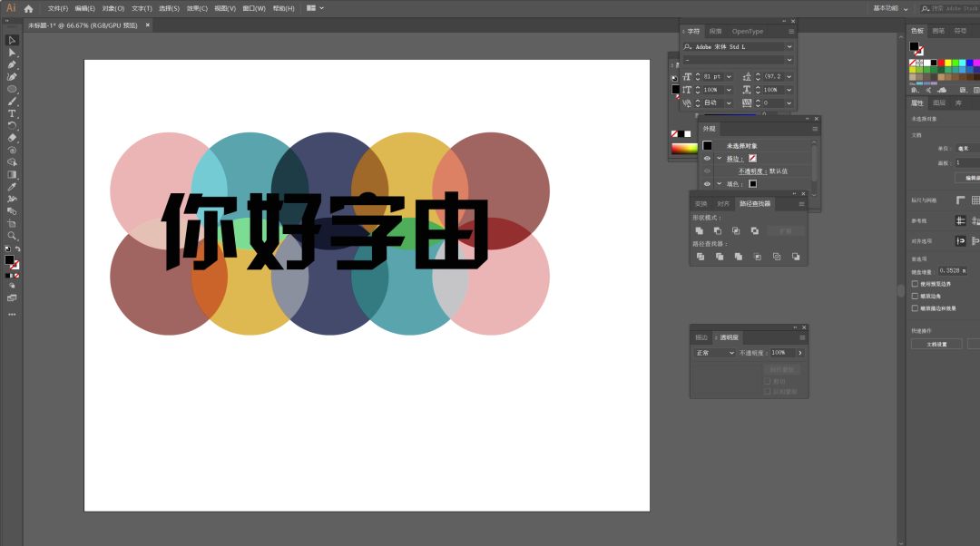This screenshot has width=980, height=546.
Task: Check the 缩放圆角 option
Action: coord(914,296)
